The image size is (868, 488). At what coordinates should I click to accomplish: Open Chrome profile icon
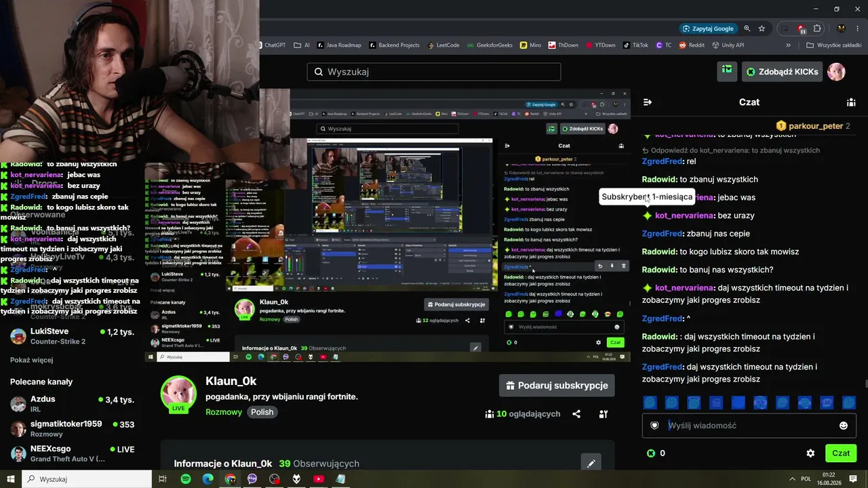click(x=842, y=28)
